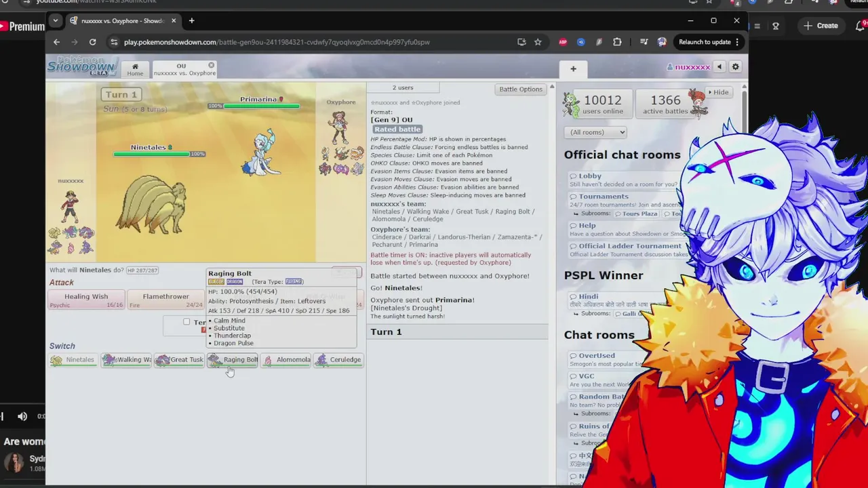Go back in the browser
Image resolution: width=868 pixels, height=488 pixels.
click(x=57, y=42)
